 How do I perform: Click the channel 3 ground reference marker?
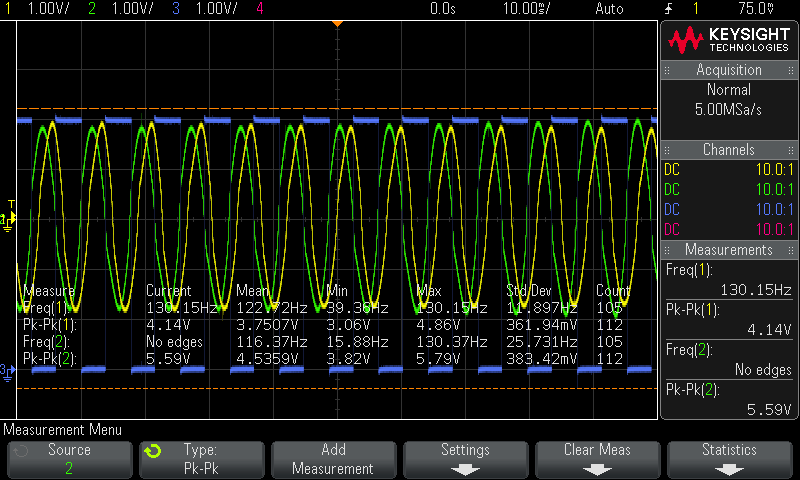click(7, 372)
